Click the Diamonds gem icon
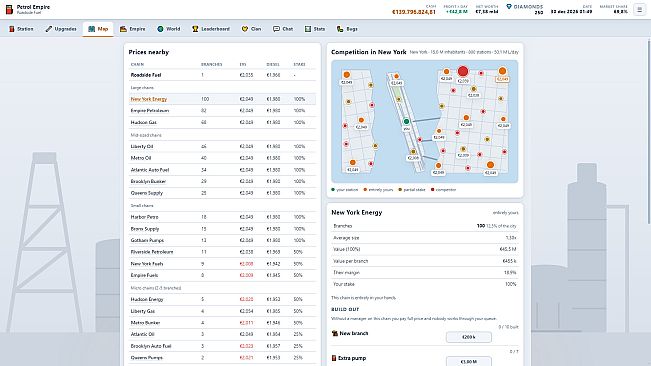651x366 pixels. click(509, 7)
